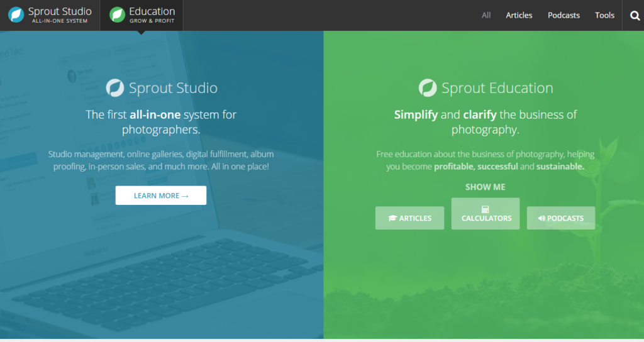Open Tools in top navigation

(x=604, y=15)
